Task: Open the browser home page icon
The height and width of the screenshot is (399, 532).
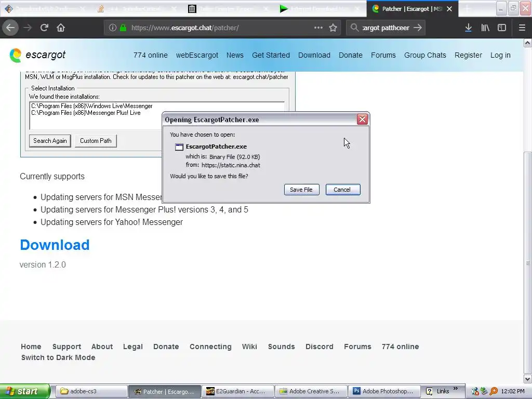Action: (61, 28)
